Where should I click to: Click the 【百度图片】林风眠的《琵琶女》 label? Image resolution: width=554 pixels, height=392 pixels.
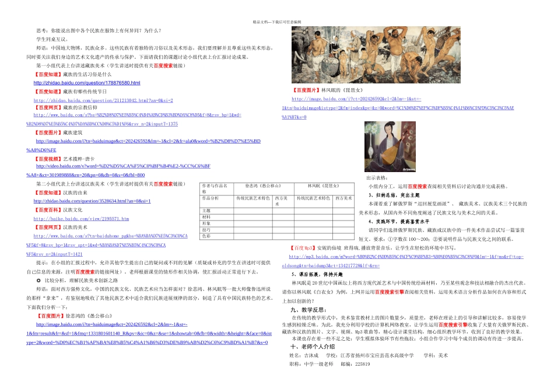click(x=328, y=90)
